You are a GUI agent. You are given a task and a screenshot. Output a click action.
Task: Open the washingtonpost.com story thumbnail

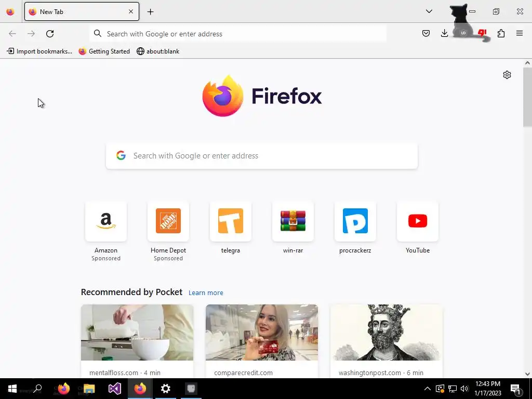pos(387,332)
